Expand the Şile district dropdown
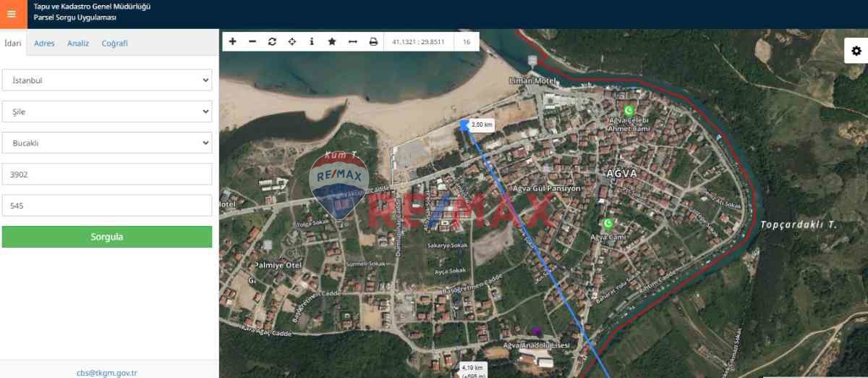This screenshot has height=378, width=868. (107, 112)
